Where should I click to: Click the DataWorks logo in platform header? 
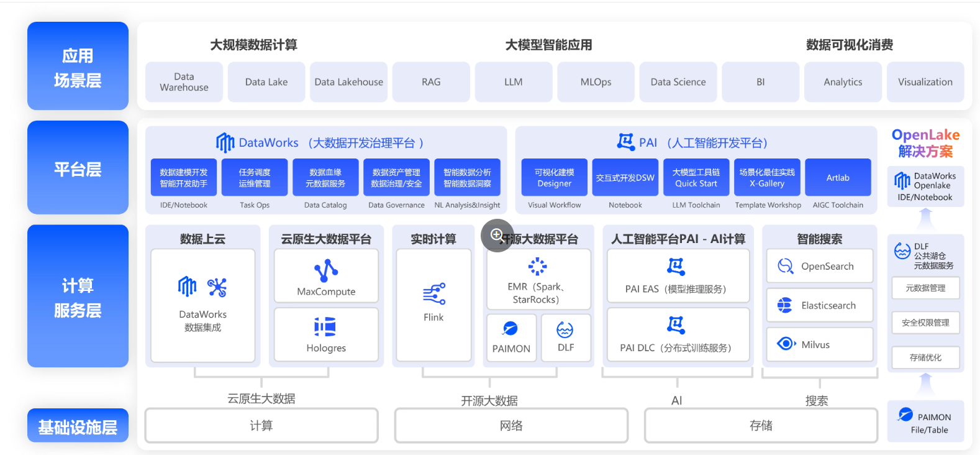[225, 143]
